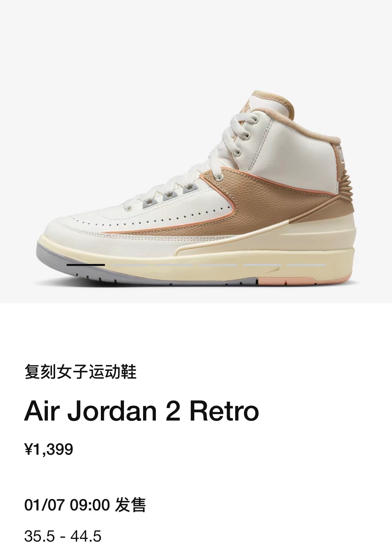
Task: Jump to the fifth carousel image indicator
Action: (x=262, y=265)
